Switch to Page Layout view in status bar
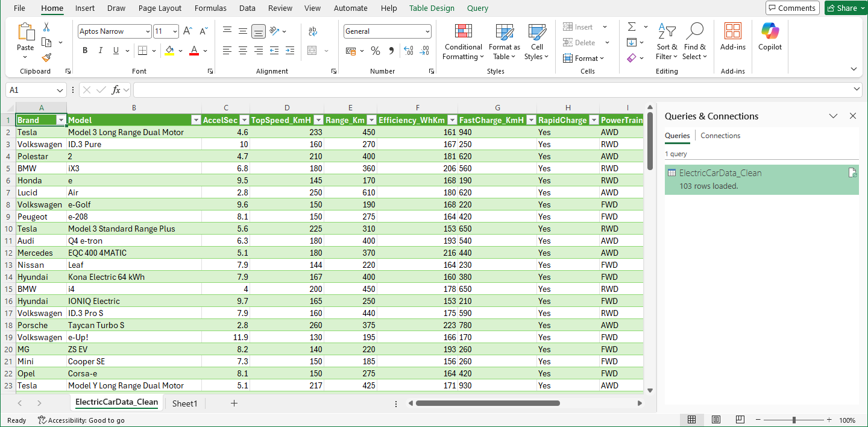The image size is (868, 427). 715,420
